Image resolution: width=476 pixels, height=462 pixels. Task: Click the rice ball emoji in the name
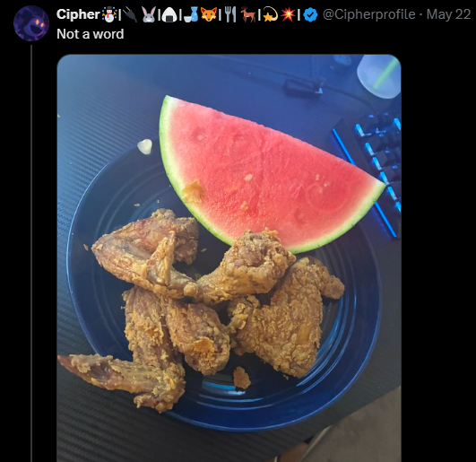point(169,14)
